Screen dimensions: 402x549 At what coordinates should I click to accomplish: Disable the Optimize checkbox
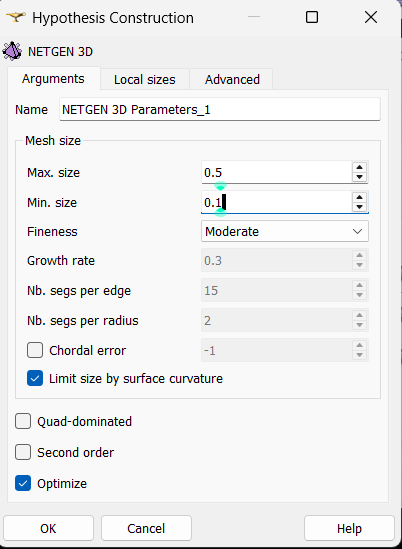point(23,484)
